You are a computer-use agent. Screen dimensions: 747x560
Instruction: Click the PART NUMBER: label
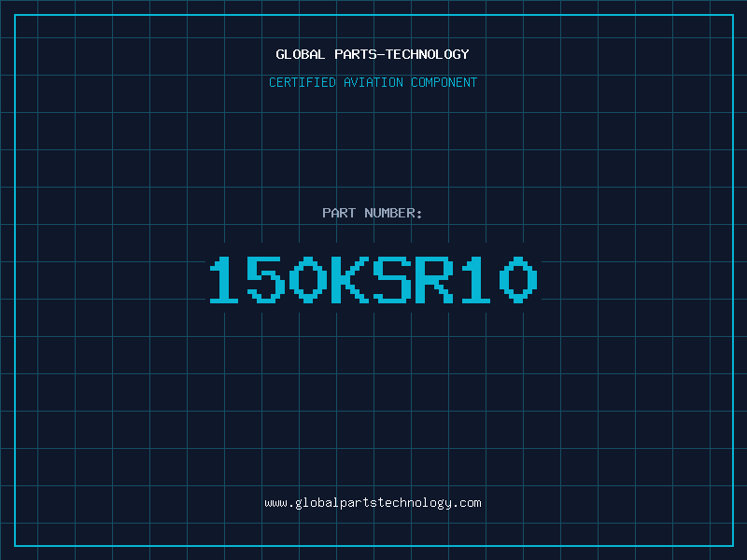[x=373, y=213]
